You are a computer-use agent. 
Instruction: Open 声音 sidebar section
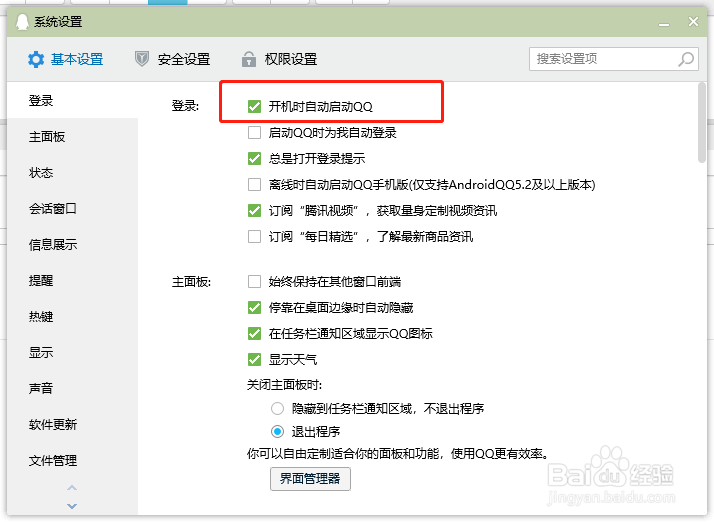click(72, 389)
